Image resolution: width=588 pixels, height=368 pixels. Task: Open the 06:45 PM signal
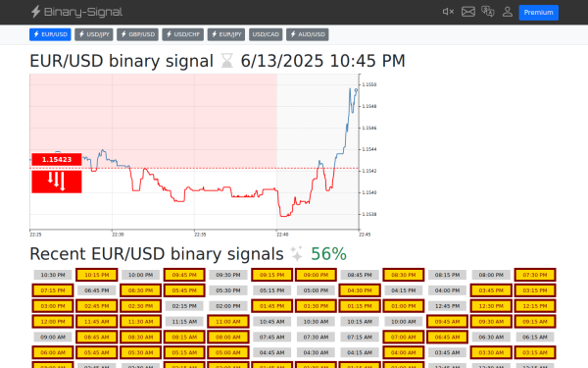click(x=97, y=290)
